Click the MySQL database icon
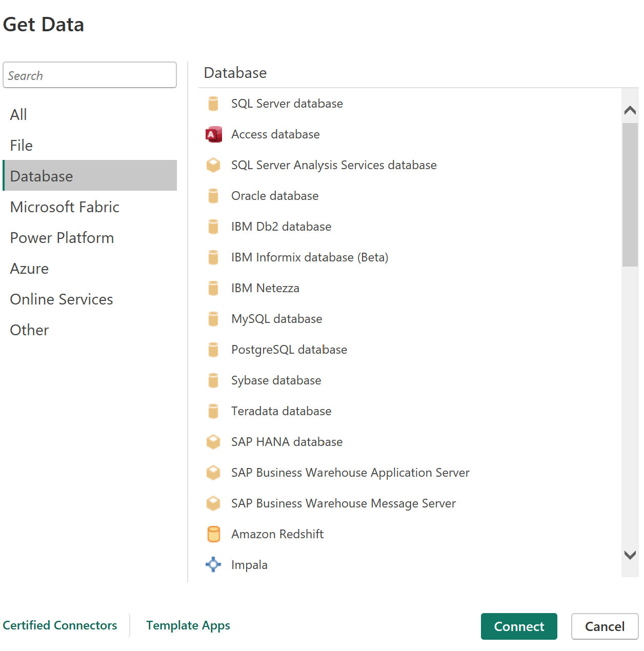 tap(213, 319)
